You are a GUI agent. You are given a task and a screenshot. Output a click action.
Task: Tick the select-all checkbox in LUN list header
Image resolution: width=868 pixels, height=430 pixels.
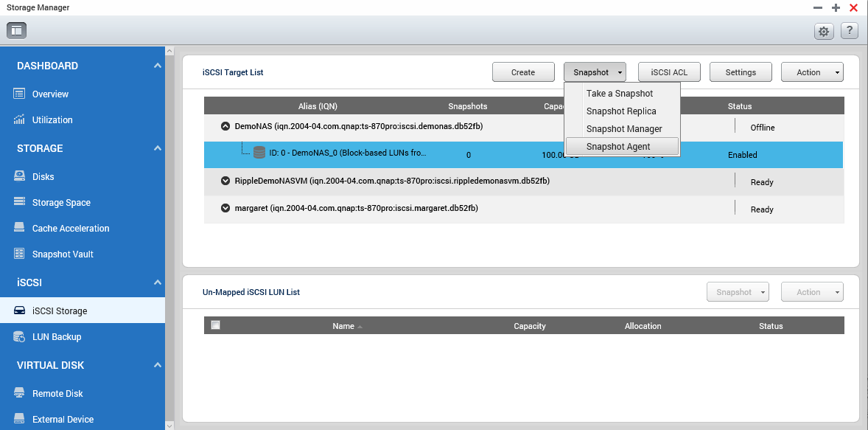(x=216, y=325)
